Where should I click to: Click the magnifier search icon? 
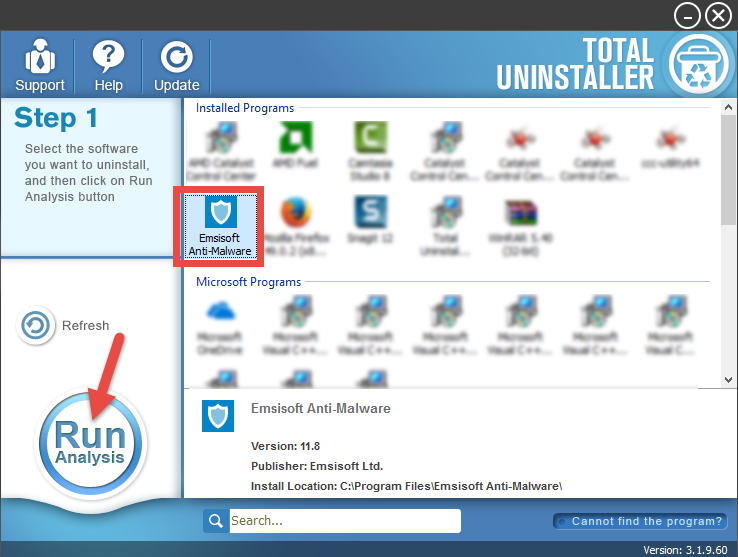click(x=216, y=521)
